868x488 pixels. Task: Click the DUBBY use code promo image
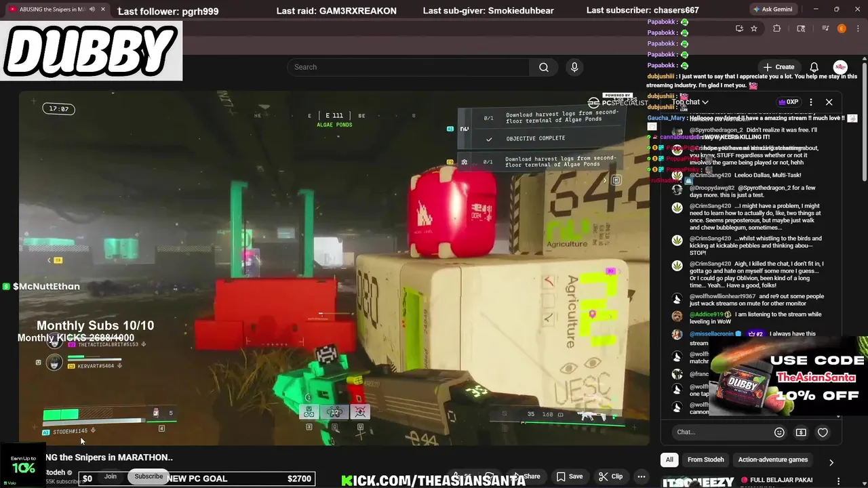788,376
